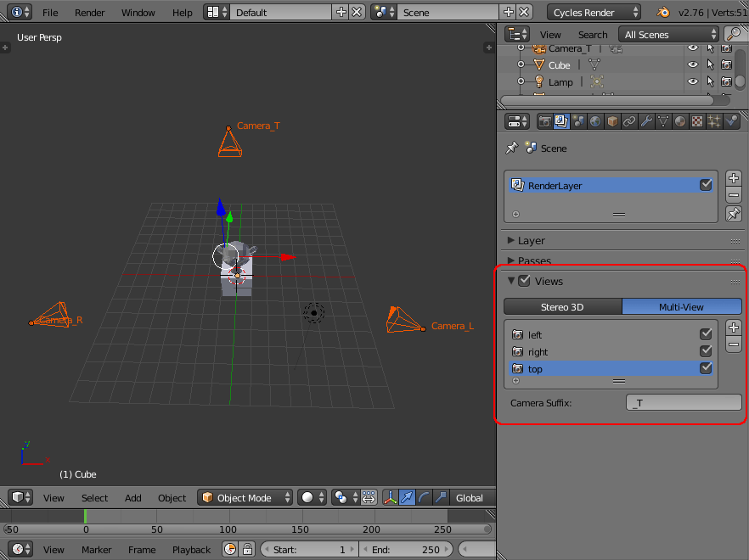Open the Object Mode dropdown
749x560 pixels.
coord(245,497)
